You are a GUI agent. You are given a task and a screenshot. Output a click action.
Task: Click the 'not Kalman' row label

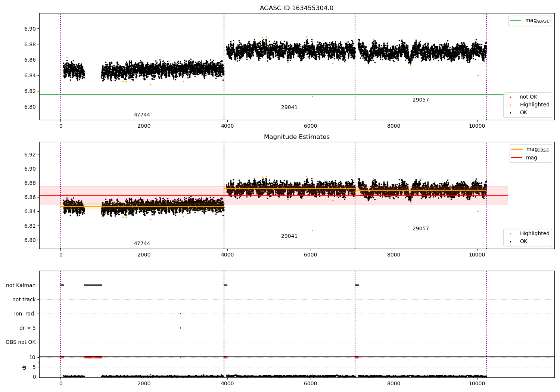(x=21, y=286)
